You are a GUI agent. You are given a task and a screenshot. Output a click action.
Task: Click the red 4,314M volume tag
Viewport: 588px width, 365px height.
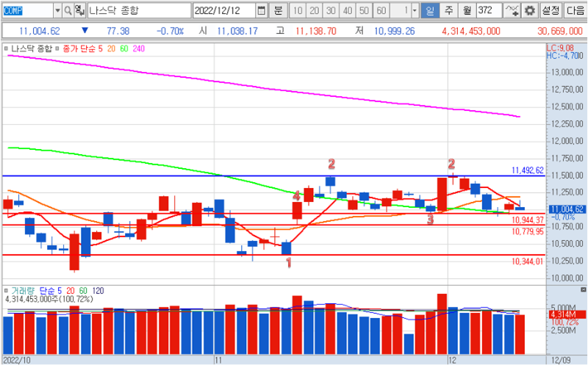567,314
